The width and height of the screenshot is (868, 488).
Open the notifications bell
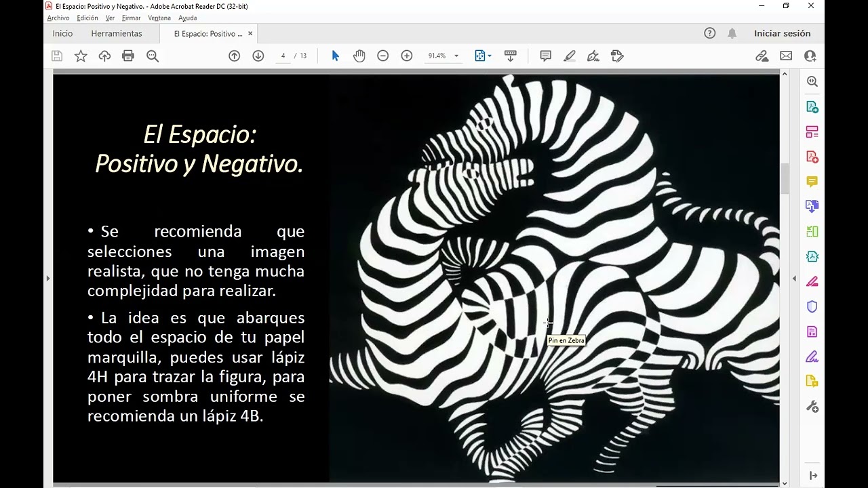pyautogui.click(x=732, y=33)
